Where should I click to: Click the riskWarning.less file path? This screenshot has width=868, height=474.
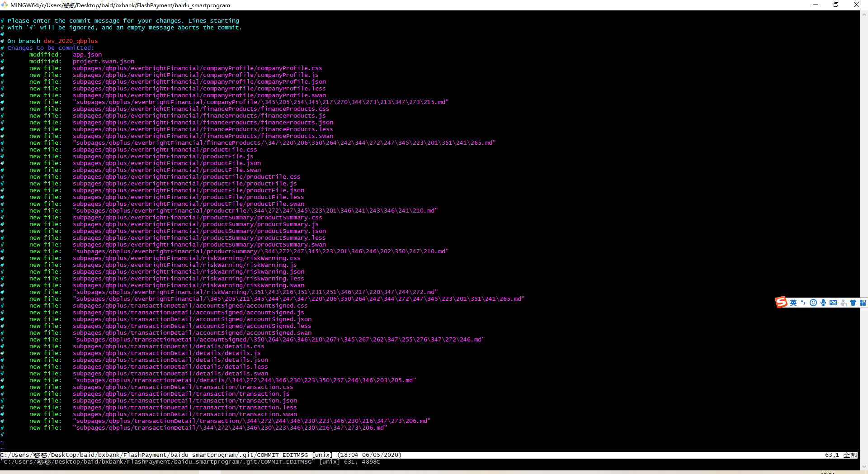[x=189, y=279]
